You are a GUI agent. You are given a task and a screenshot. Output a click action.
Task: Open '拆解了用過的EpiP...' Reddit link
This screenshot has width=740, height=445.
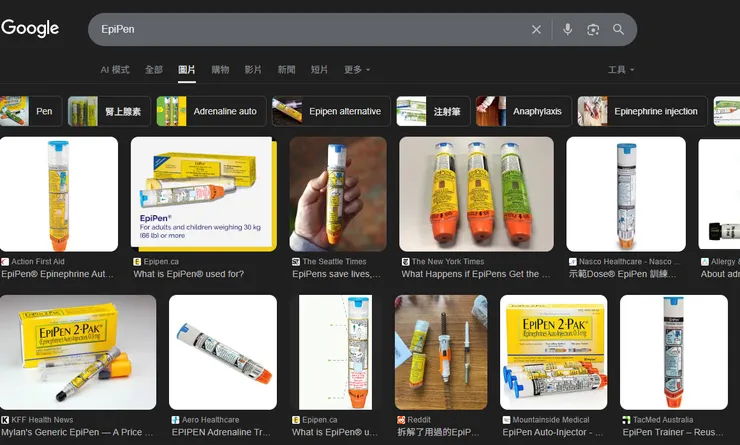click(x=438, y=432)
